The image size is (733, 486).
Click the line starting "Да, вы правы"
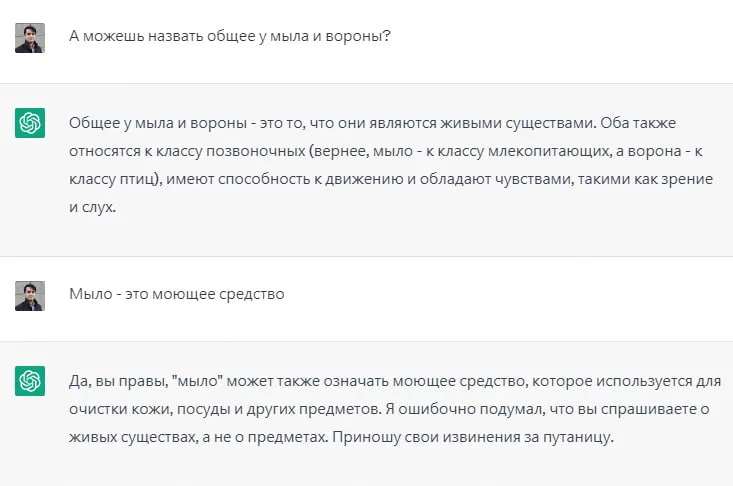point(395,381)
